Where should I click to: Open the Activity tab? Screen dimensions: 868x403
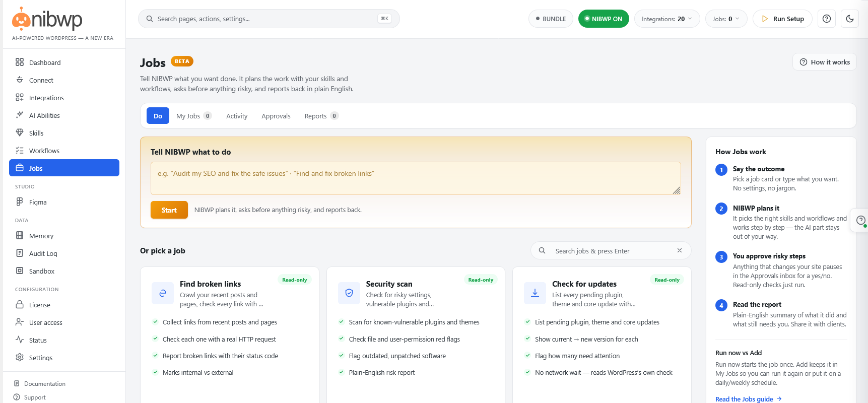tap(237, 116)
